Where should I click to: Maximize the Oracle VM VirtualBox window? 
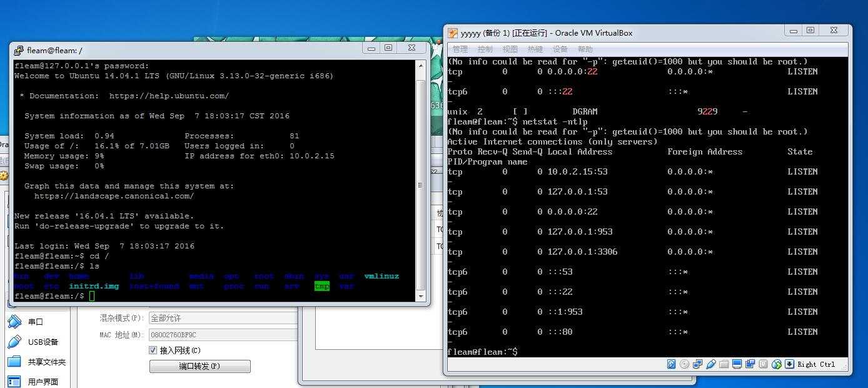click(810, 31)
